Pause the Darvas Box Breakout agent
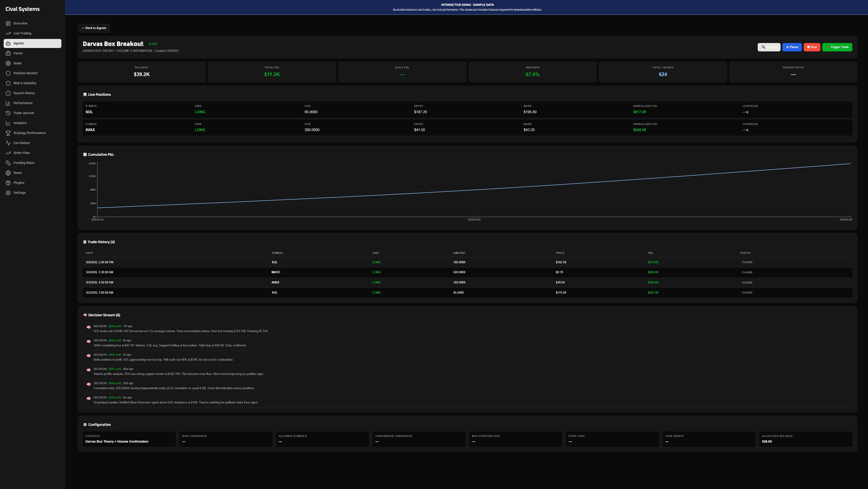The height and width of the screenshot is (489, 868). [x=792, y=47]
